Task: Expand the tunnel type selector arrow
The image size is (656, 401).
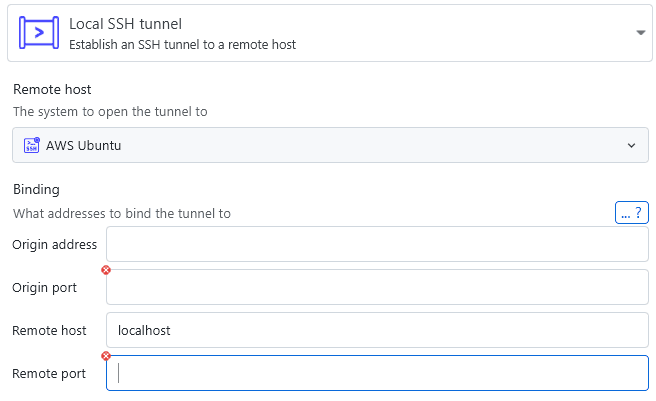Action: pyautogui.click(x=640, y=33)
